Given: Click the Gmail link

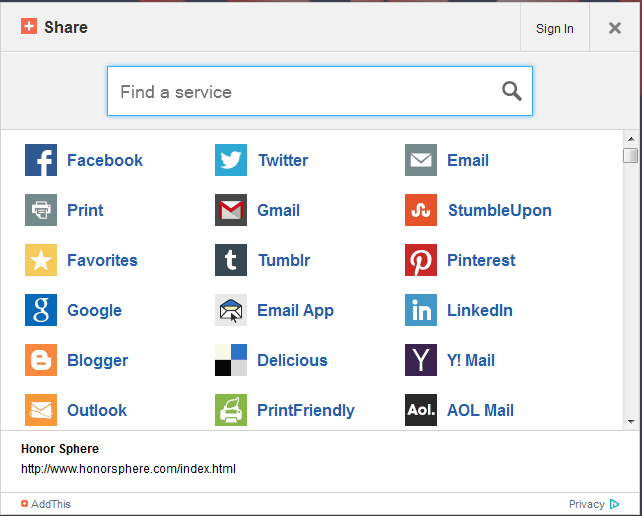Looking at the screenshot, I should click(x=278, y=210).
